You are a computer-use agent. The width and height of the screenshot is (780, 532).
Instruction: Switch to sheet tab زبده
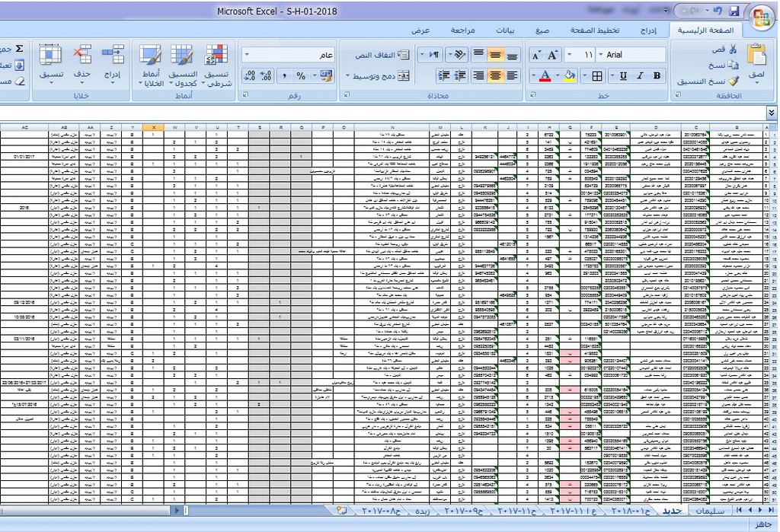click(x=422, y=511)
